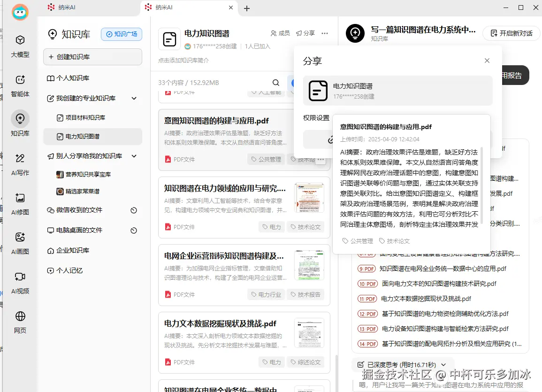Click the search icon in file list

pos(275,83)
